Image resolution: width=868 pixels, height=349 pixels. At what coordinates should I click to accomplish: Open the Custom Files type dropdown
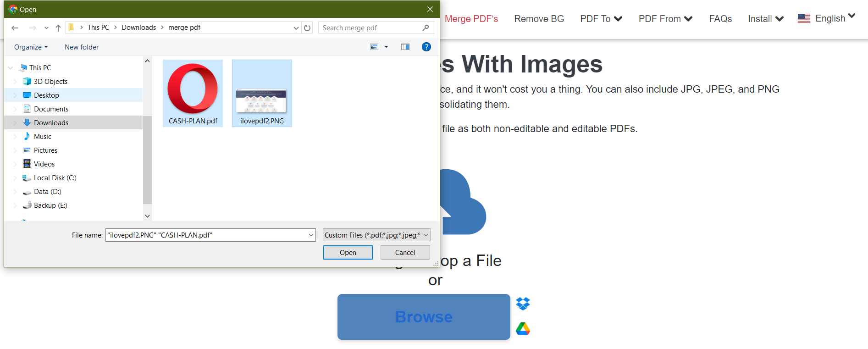coord(376,235)
